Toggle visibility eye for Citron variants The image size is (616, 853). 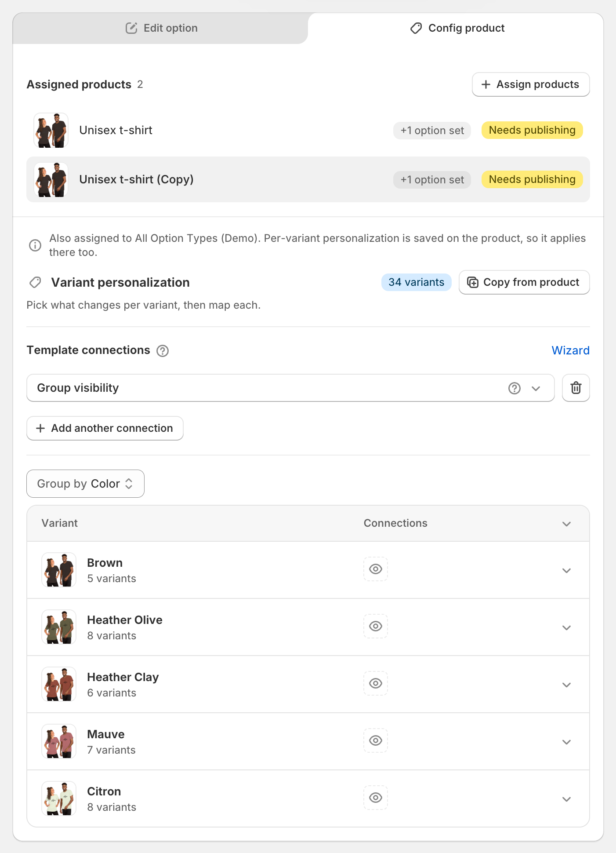[x=376, y=798]
